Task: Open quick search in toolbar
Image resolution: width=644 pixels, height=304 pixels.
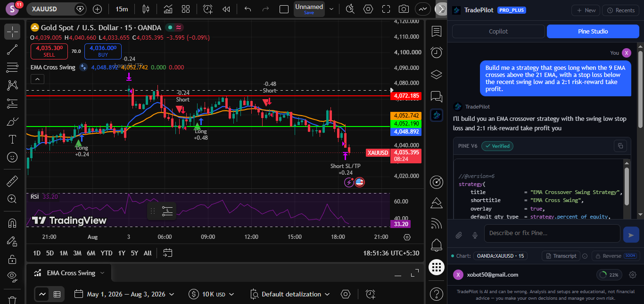Action: pyautogui.click(x=350, y=9)
